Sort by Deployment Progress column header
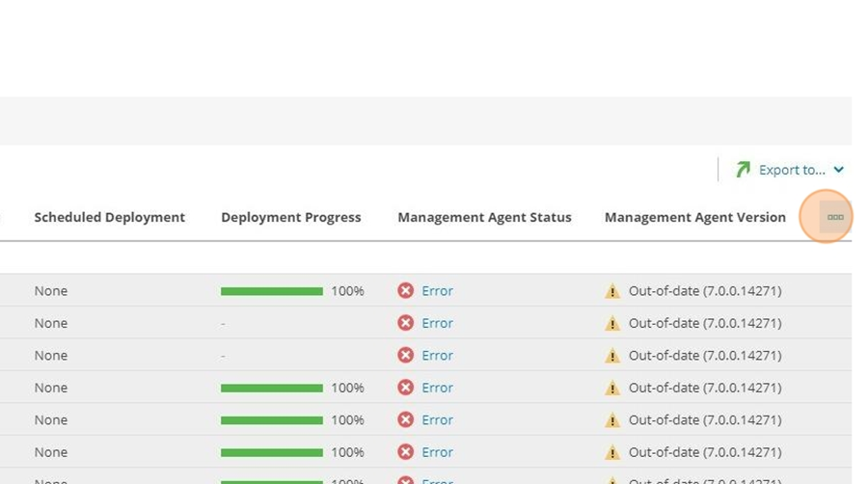Image resolution: width=868 pixels, height=484 pixels. pyautogui.click(x=291, y=217)
